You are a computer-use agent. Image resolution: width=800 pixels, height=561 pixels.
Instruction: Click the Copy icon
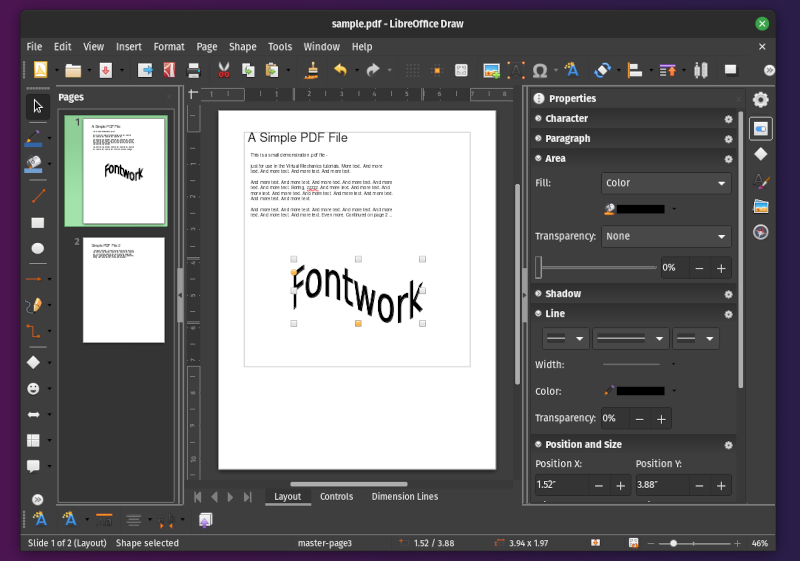248,70
